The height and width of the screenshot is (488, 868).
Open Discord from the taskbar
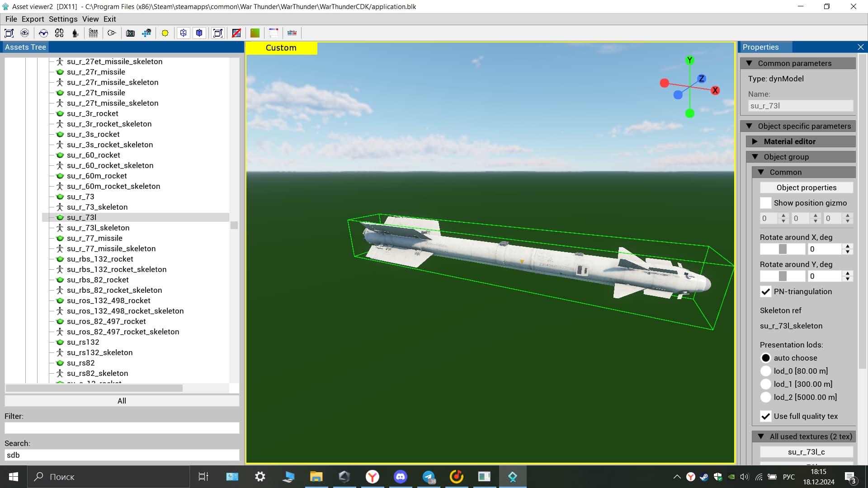pos(401,477)
